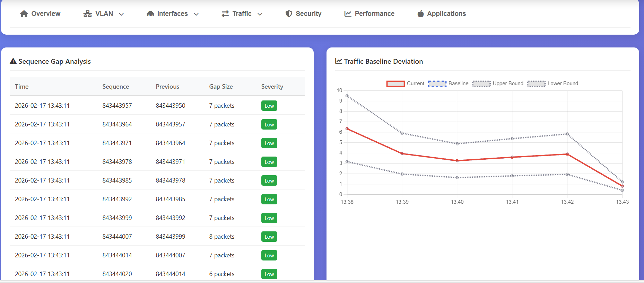Click the Security shield icon
This screenshot has height=283, width=644.
289,14
